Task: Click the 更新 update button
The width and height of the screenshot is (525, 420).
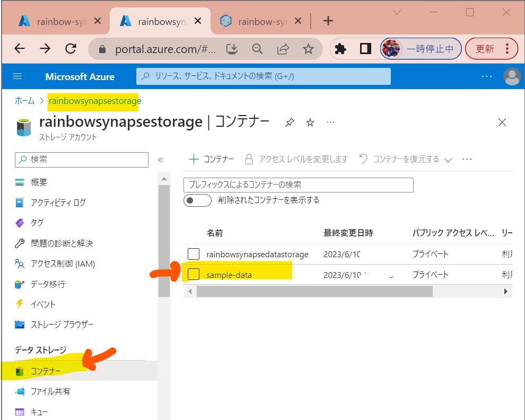Action: (492, 49)
